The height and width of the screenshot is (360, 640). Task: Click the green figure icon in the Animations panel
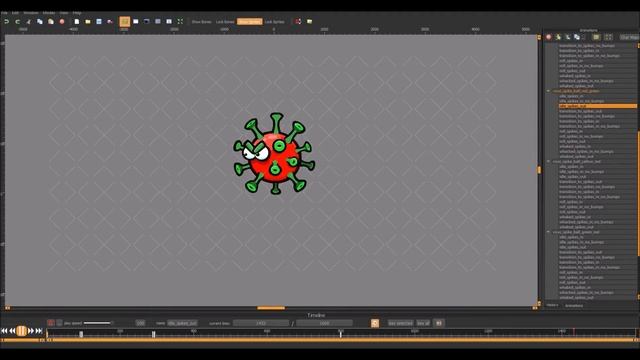click(558, 37)
